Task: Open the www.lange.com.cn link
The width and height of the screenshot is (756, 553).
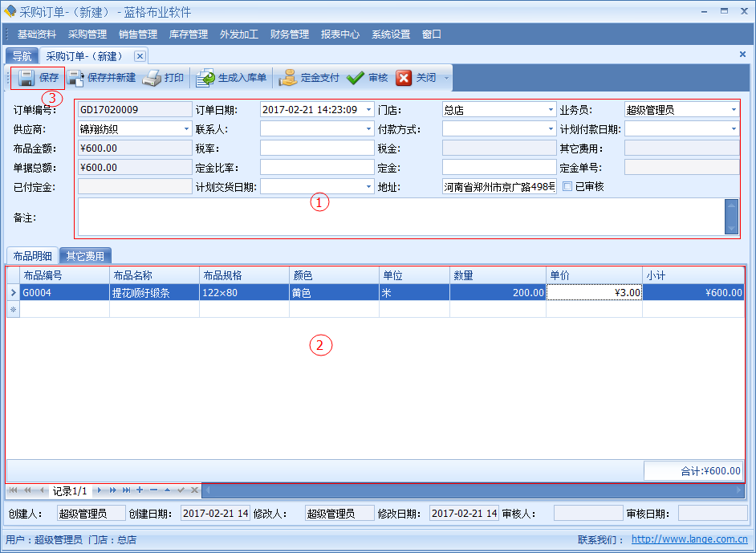Action: click(689, 540)
